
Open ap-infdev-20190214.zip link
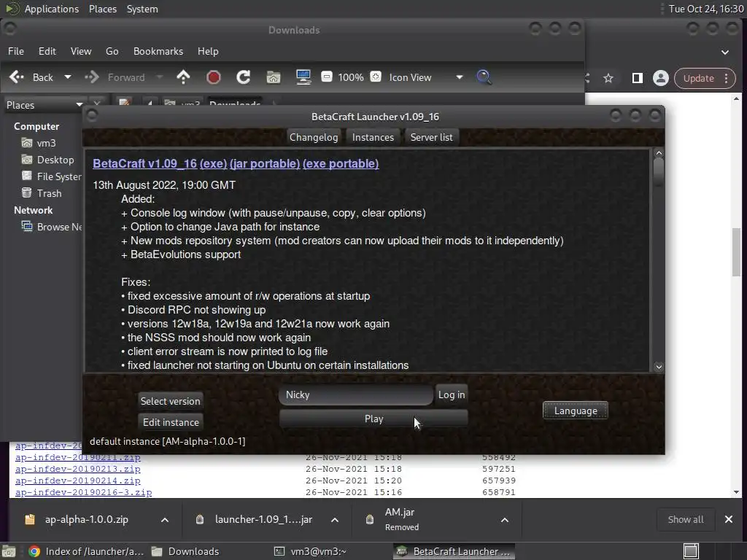coord(77,481)
